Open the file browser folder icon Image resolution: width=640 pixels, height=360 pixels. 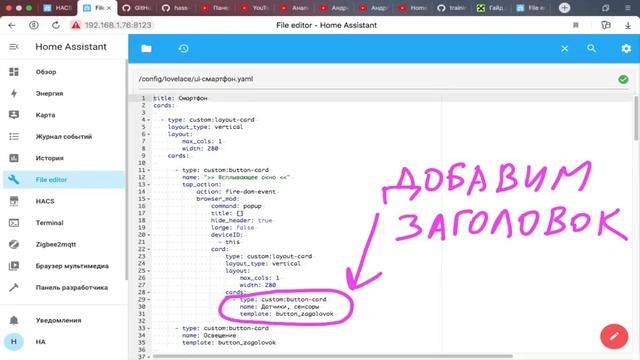[147, 49]
